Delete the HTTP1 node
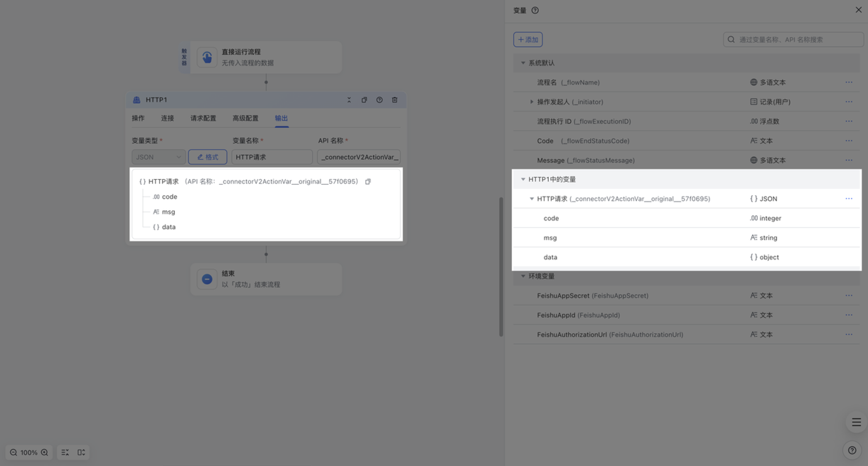Image resolution: width=868 pixels, height=466 pixels. click(x=395, y=100)
